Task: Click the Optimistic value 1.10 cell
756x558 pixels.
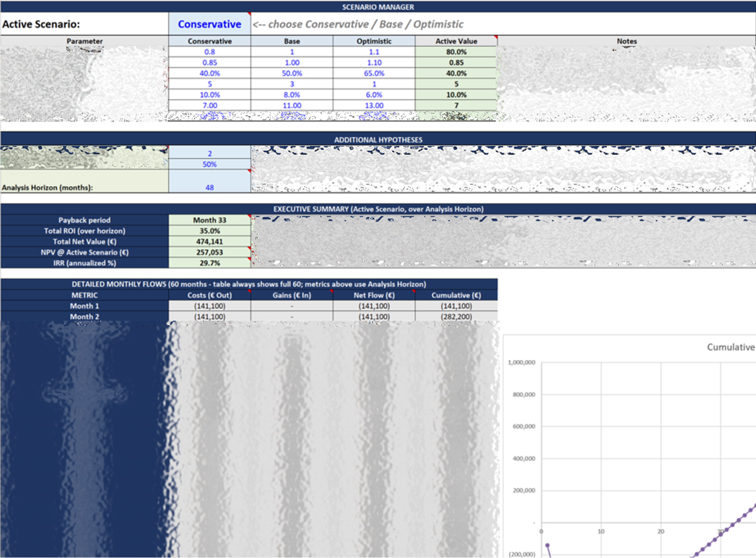Action: [x=374, y=63]
